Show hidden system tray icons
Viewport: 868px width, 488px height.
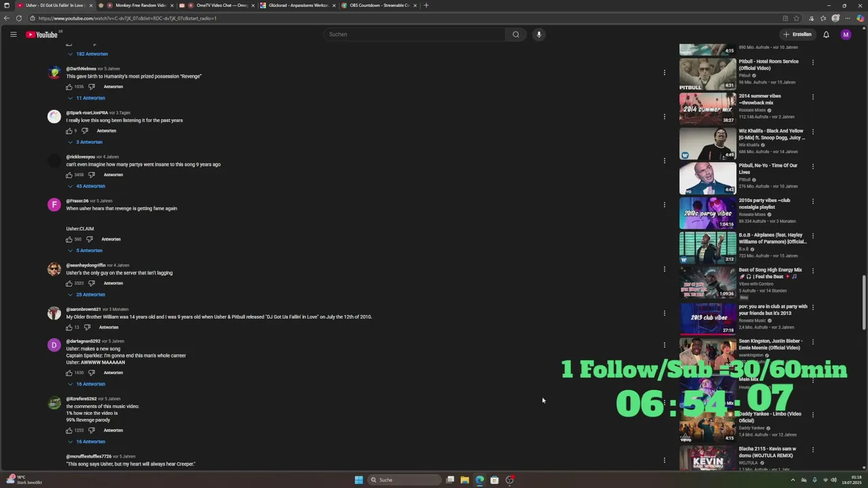793,480
